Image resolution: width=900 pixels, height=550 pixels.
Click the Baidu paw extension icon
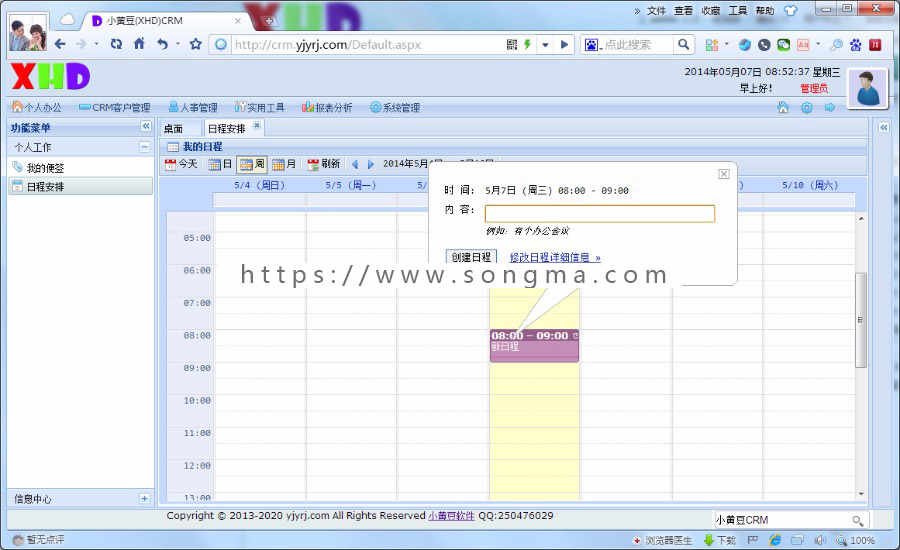click(x=856, y=45)
